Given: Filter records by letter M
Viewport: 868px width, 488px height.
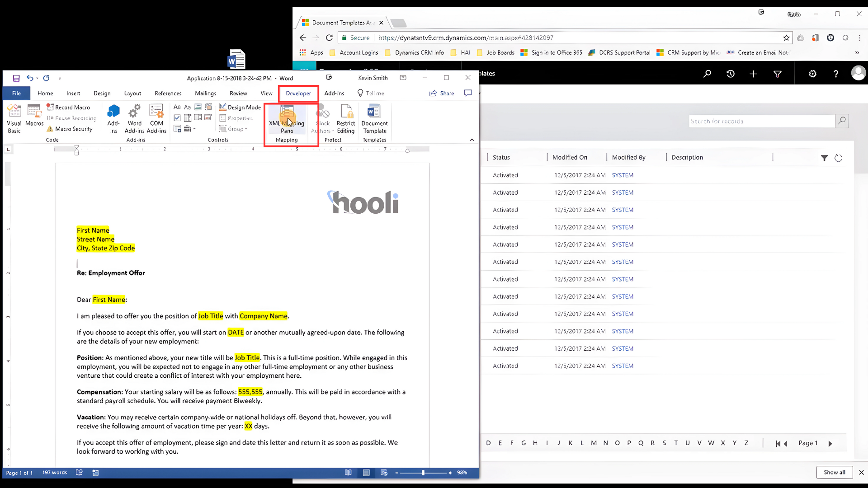Looking at the screenshot, I should tap(594, 443).
